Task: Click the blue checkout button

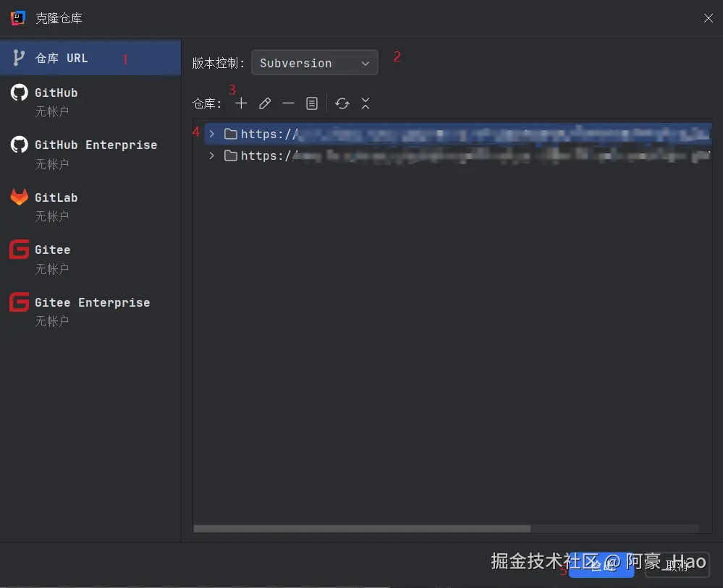Action: (x=601, y=565)
